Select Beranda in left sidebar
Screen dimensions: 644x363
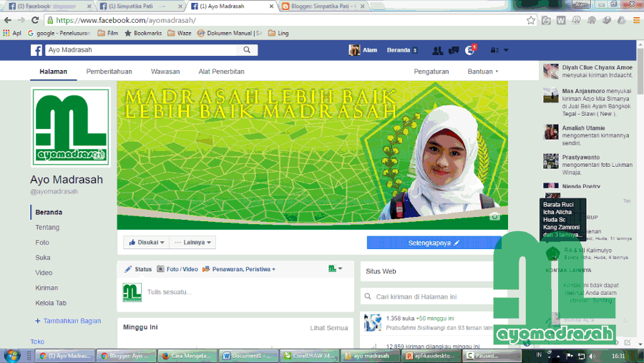click(49, 213)
